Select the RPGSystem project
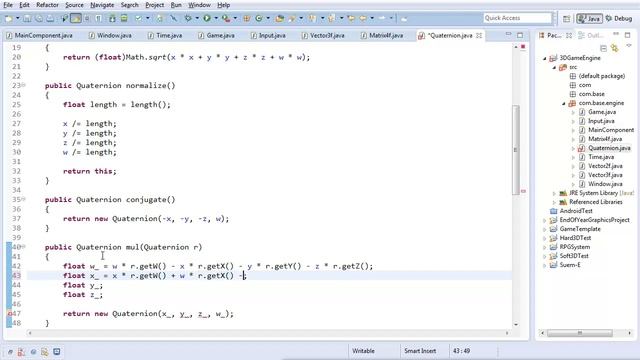The width and height of the screenshot is (640, 360). (x=575, y=247)
